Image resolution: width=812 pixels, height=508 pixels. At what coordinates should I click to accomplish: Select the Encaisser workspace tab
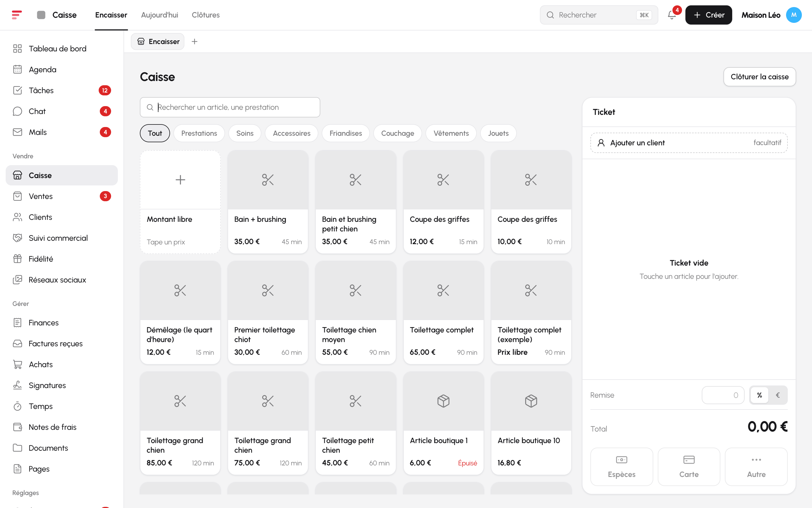coord(158,41)
